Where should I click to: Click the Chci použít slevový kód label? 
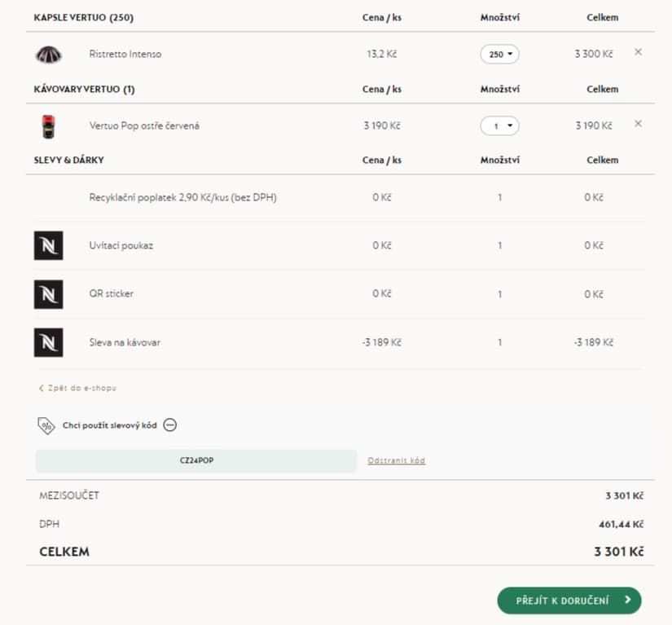tap(110, 425)
